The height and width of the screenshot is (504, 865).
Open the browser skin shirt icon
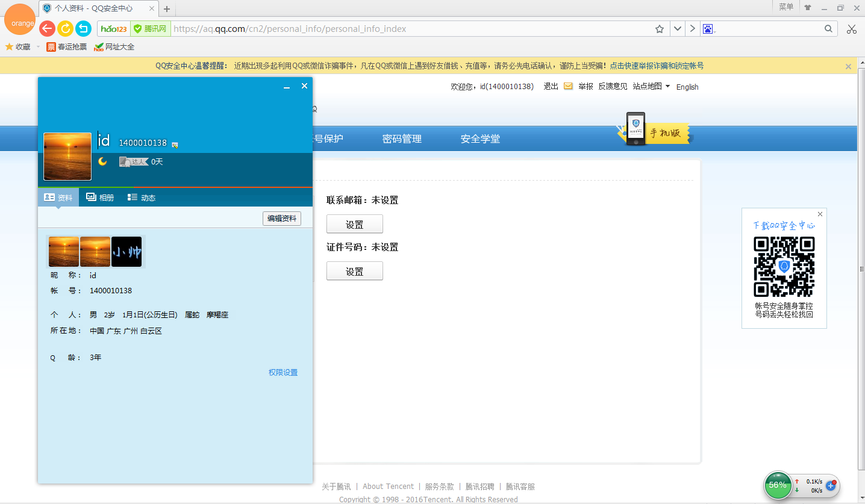point(807,7)
